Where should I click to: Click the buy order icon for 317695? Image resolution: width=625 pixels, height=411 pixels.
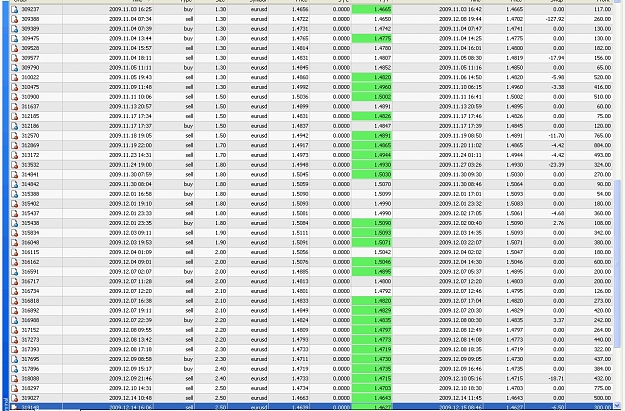(14, 359)
